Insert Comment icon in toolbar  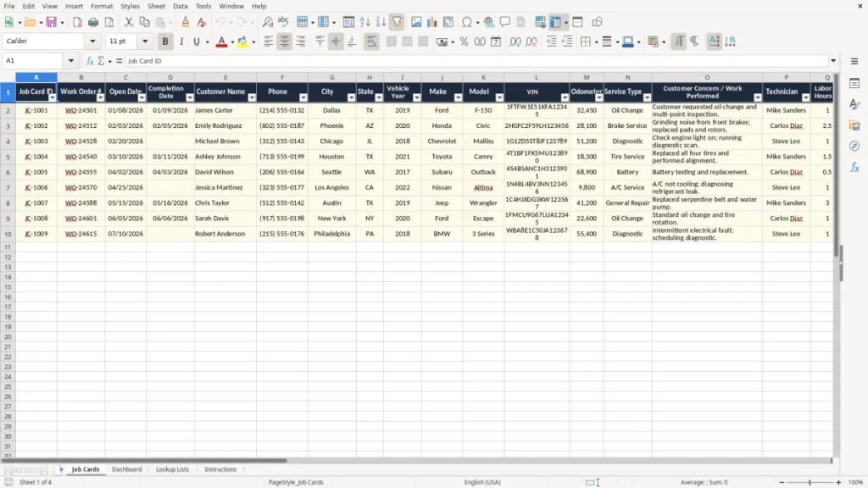[x=505, y=22]
